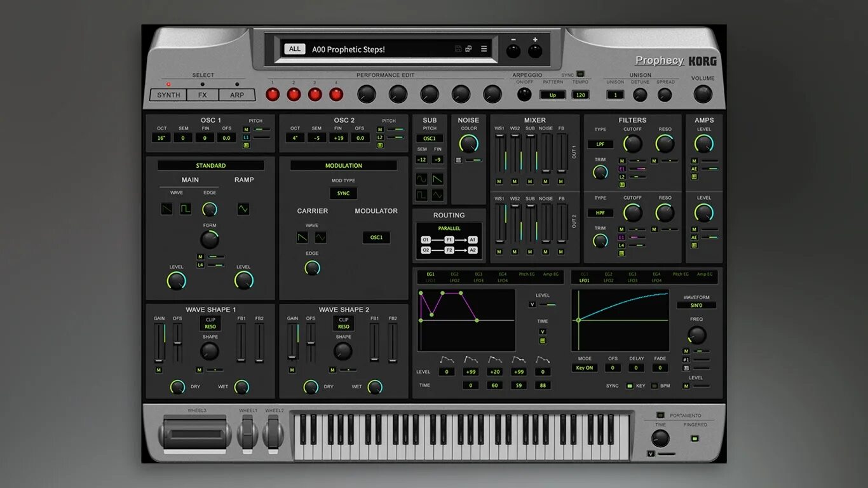
Task: Toggle the arpeggio ON/OFF button
Action: pyautogui.click(x=524, y=94)
